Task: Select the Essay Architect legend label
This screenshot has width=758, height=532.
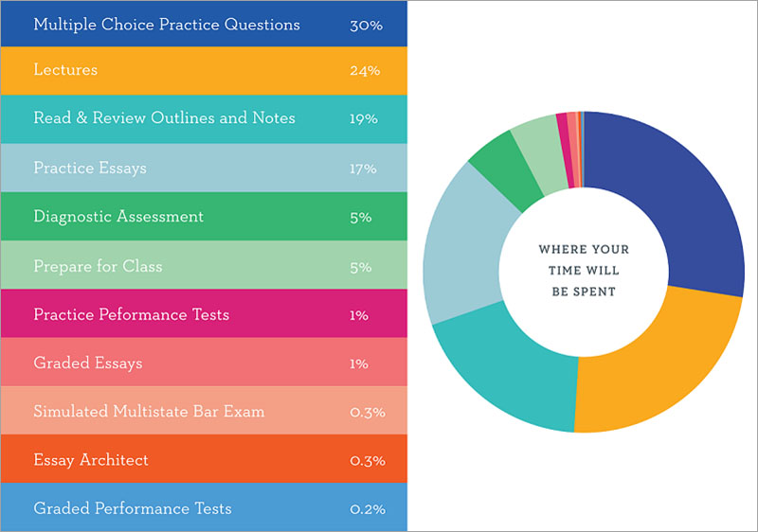Action: pos(91,460)
